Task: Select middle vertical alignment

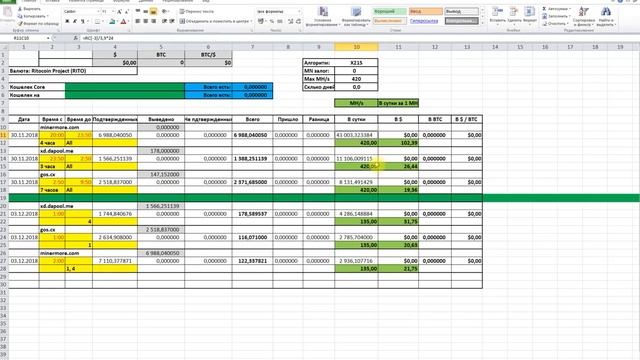Action: 146,11
